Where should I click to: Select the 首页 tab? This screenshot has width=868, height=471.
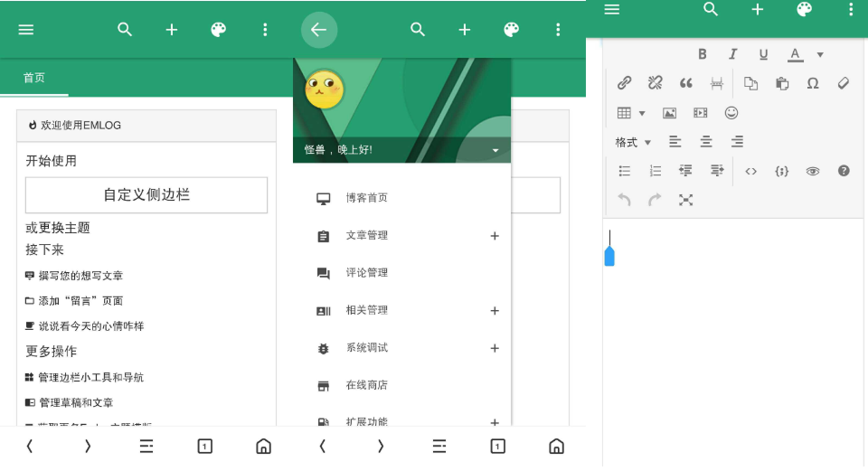(x=33, y=78)
